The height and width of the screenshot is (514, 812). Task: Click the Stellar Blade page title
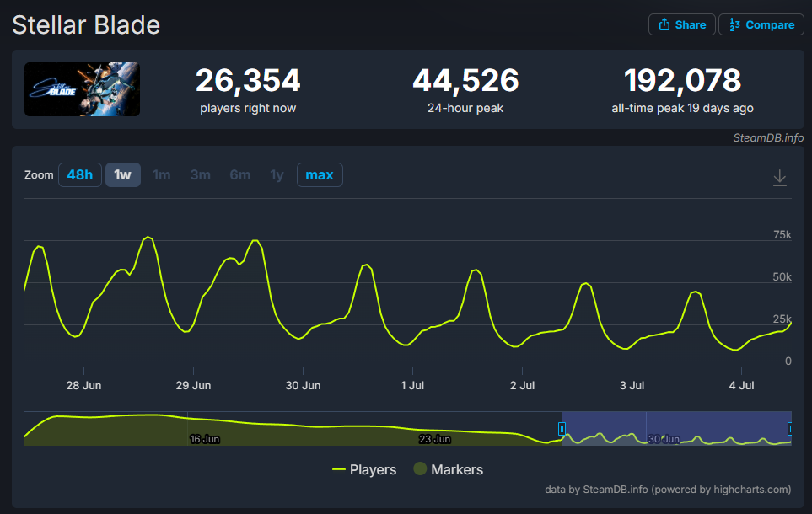click(x=86, y=24)
